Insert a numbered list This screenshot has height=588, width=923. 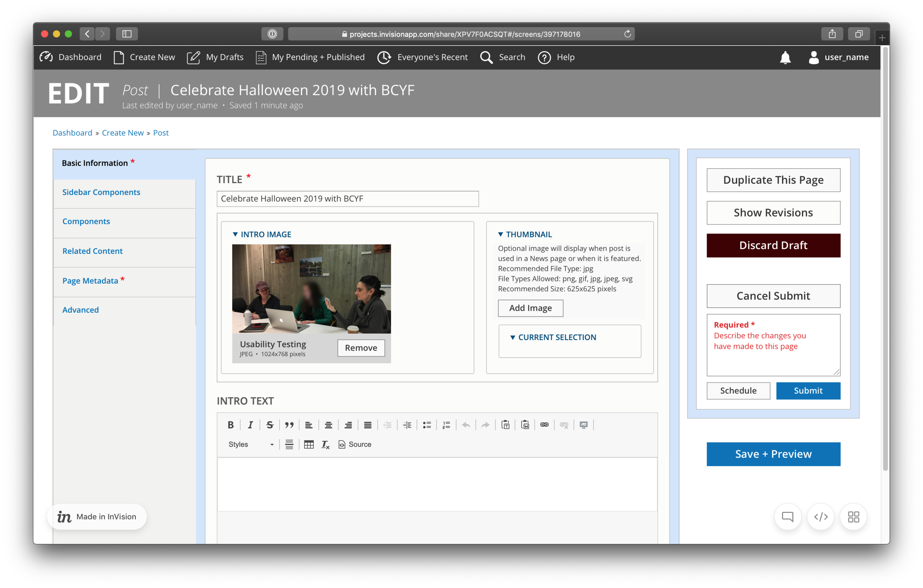pos(446,425)
